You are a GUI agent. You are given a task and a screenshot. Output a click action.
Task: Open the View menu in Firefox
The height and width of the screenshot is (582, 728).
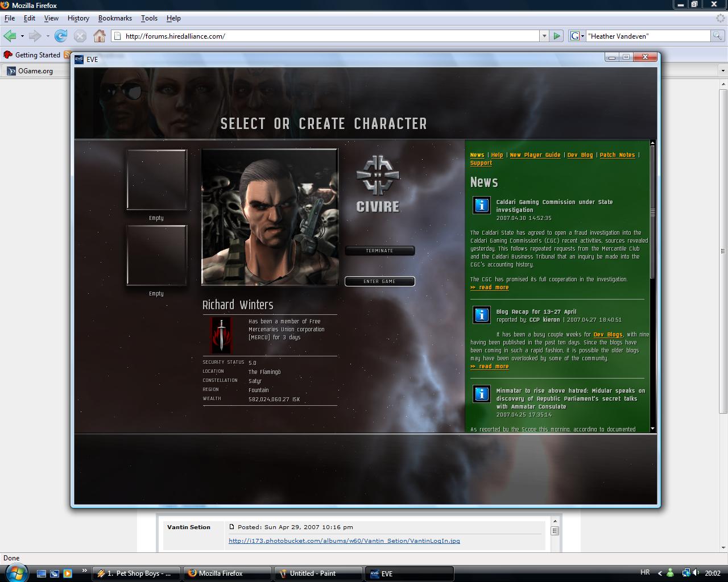coord(51,18)
